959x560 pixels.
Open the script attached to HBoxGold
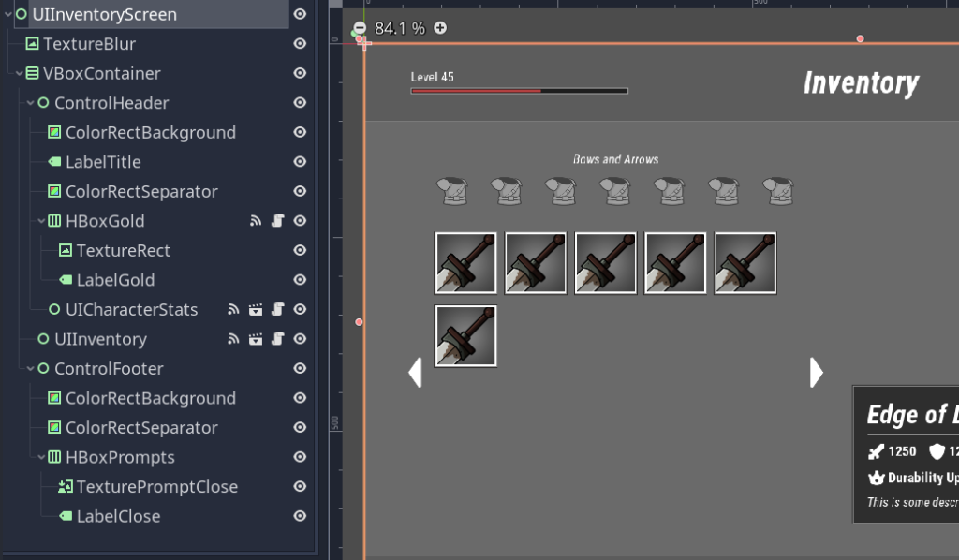pyautogui.click(x=277, y=221)
